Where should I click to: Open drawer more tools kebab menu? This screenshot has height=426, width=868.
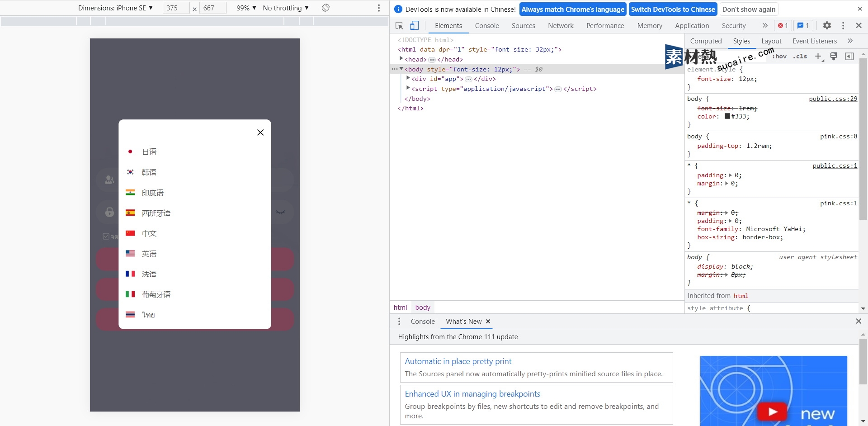[x=399, y=321]
